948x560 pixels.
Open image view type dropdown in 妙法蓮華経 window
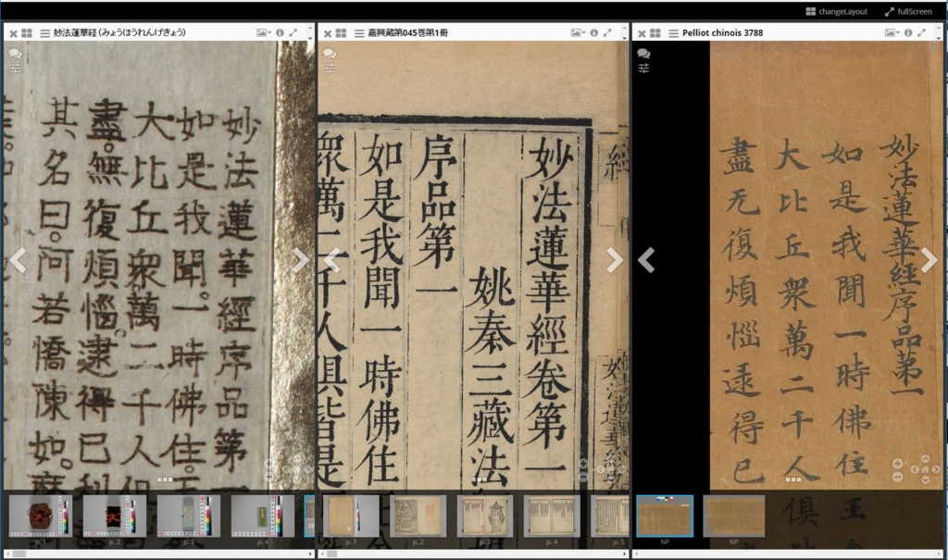click(264, 33)
